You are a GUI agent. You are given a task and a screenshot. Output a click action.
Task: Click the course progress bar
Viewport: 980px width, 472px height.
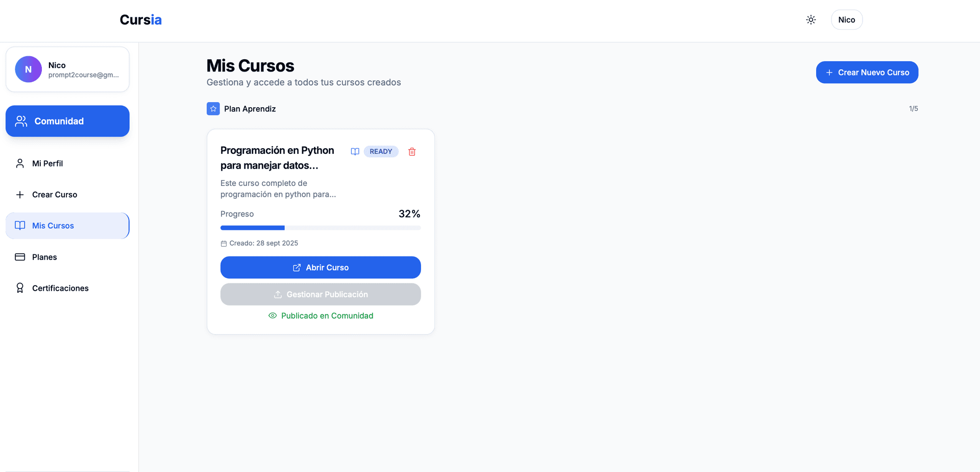pyautogui.click(x=321, y=228)
